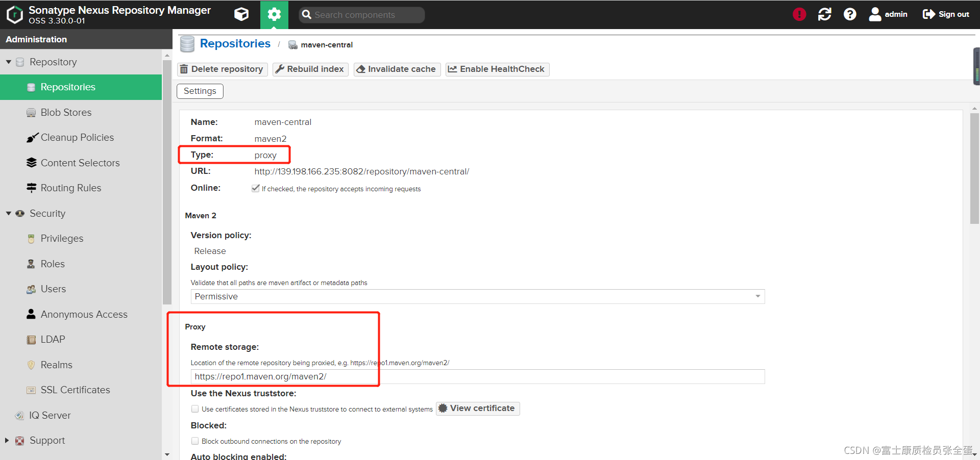The width and height of the screenshot is (980, 460).
Task: Click the Release version policy value
Action: point(210,251)
